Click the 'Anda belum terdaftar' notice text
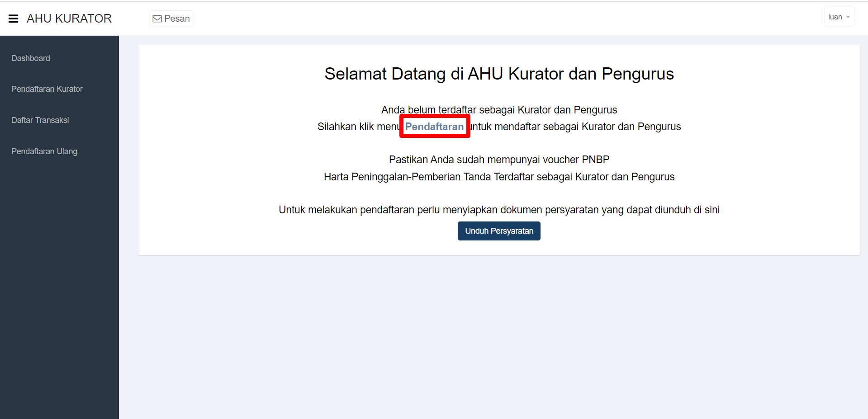The height and width of the screenshot is (419, 868). tap(499, 110)
